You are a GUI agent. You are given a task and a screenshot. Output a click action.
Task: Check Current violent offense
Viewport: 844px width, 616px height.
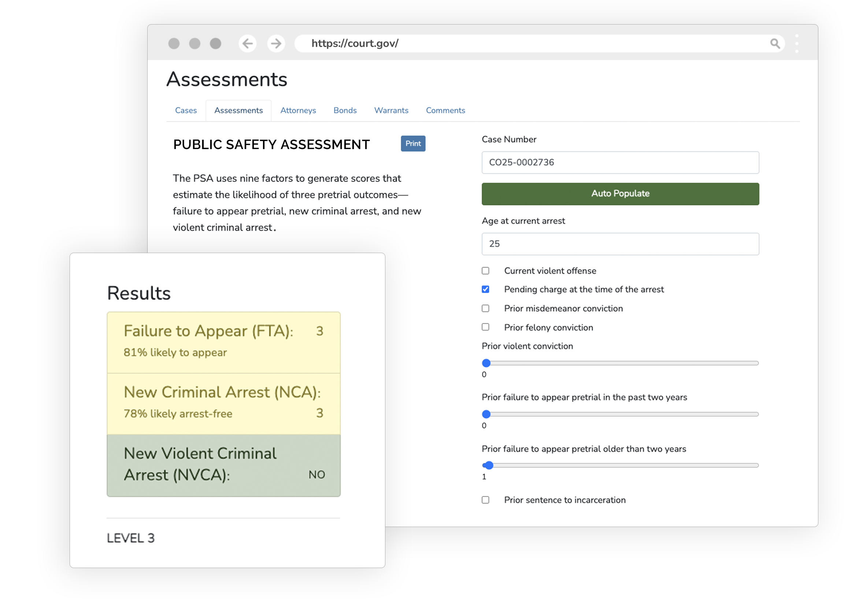coord(486,271)
